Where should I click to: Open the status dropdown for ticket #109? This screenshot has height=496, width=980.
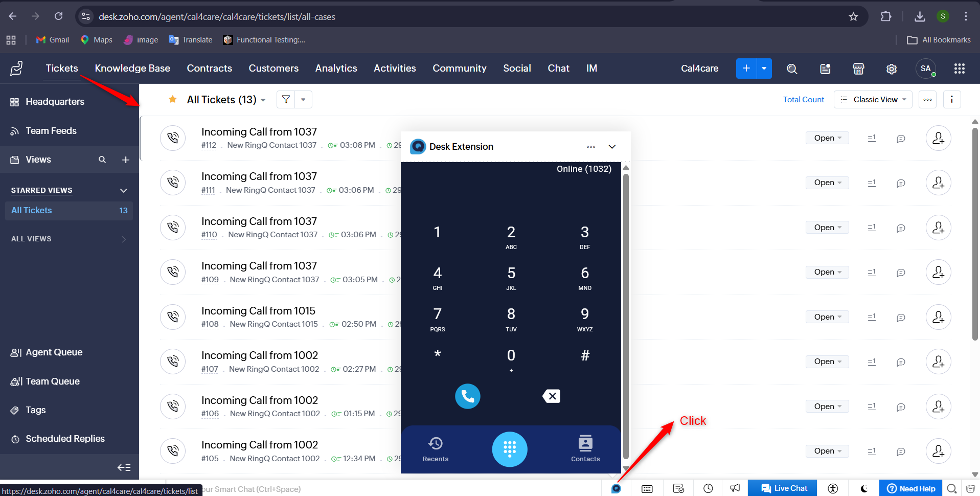pos(827,272)
